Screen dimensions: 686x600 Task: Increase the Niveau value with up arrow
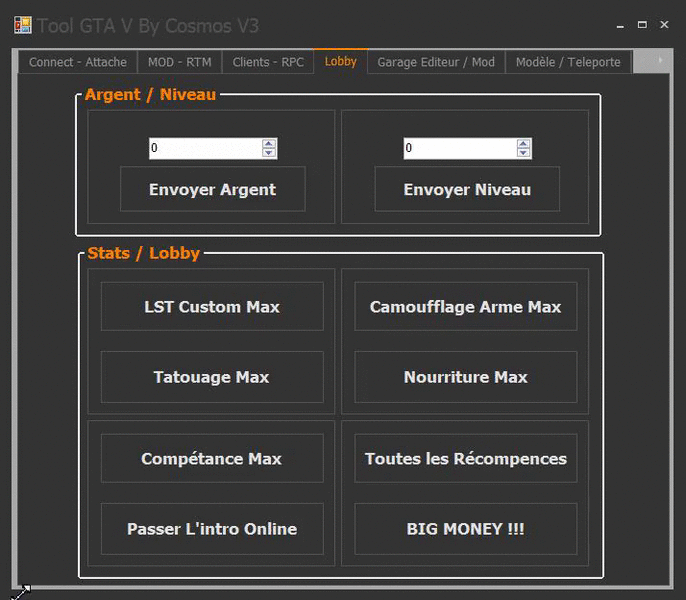523,144
